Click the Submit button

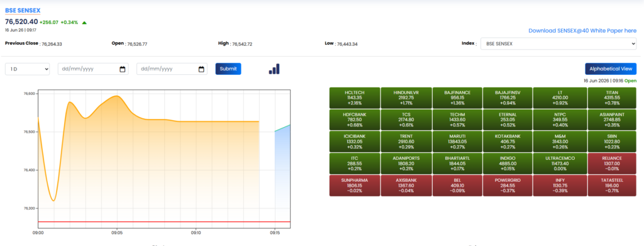click(x=228, y=69)
